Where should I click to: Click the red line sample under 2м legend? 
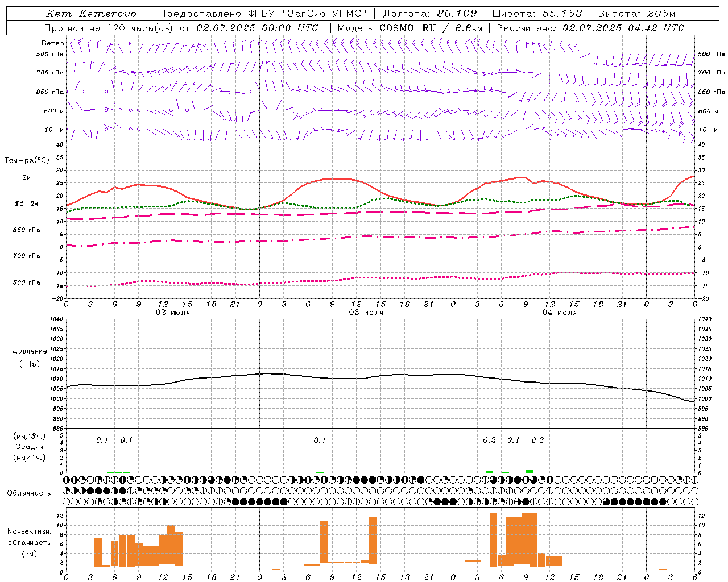point(26,184)
